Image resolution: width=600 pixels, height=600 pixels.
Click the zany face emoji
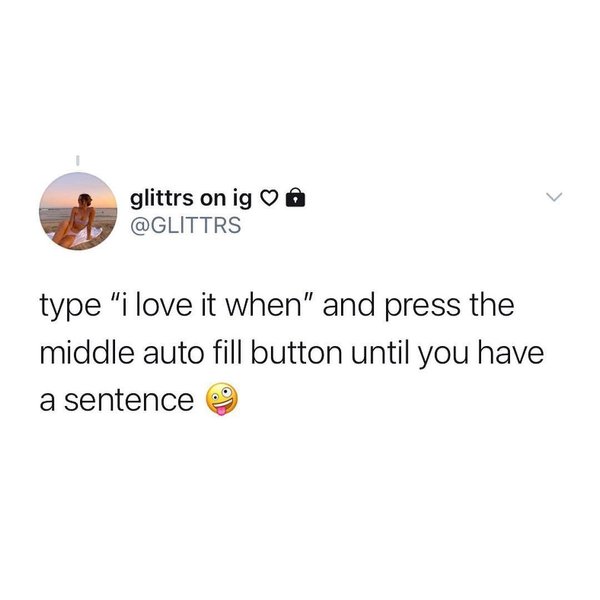[222, 399]
